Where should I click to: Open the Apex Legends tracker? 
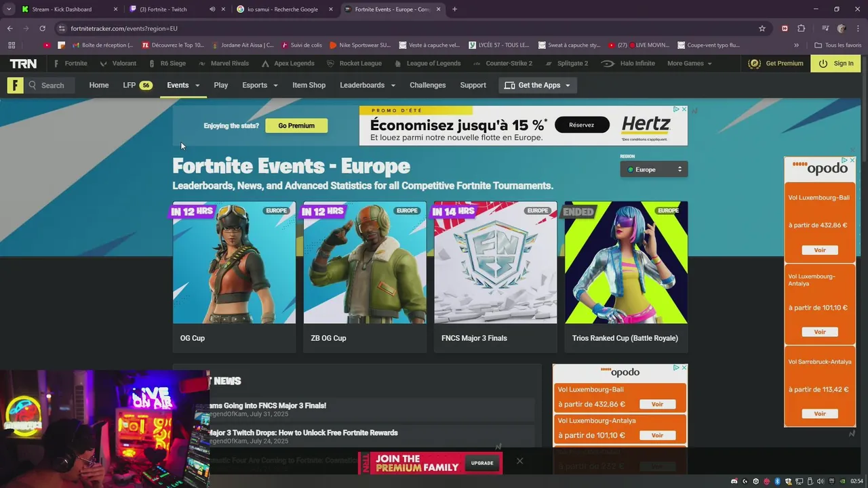pyautogui.click(x=288, y=63)
